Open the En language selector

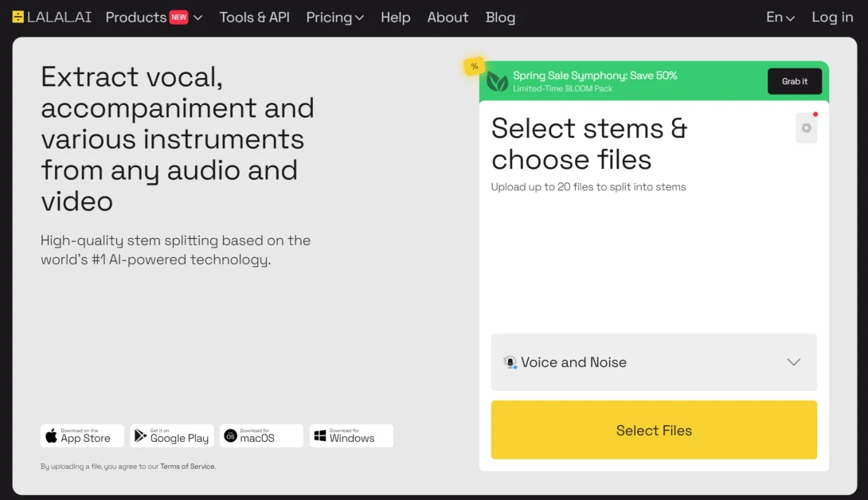780,18
